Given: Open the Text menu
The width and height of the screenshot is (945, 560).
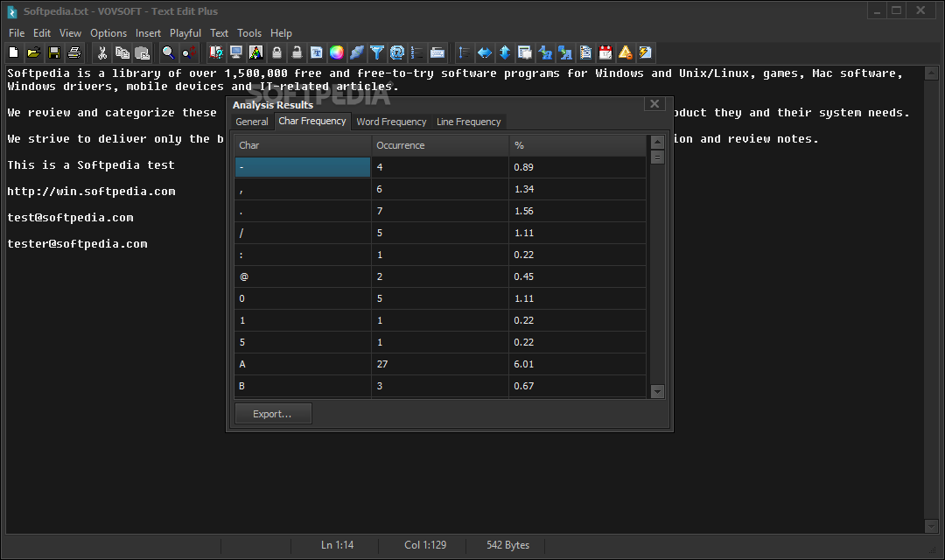Looking at the screenshot, I should (x=219, y=33).
